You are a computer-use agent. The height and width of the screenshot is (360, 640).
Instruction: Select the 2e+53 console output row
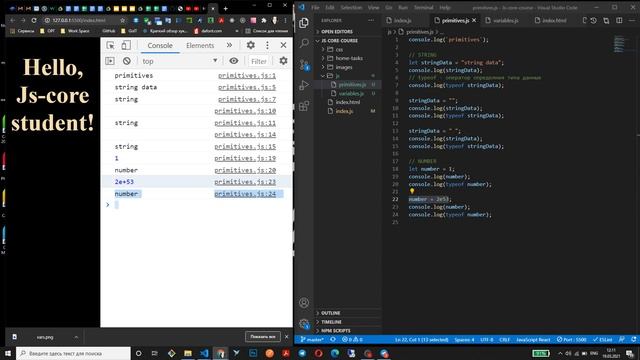coord(197,182)
